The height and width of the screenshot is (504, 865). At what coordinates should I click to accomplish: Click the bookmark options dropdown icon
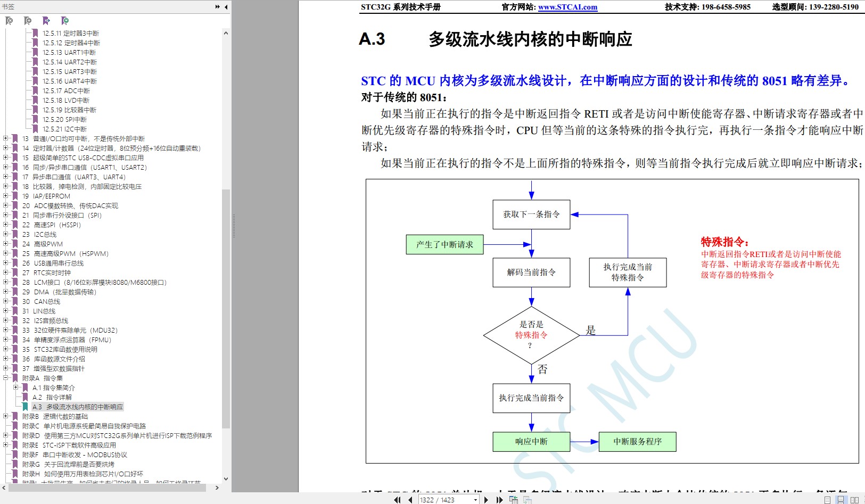point(65,21)
